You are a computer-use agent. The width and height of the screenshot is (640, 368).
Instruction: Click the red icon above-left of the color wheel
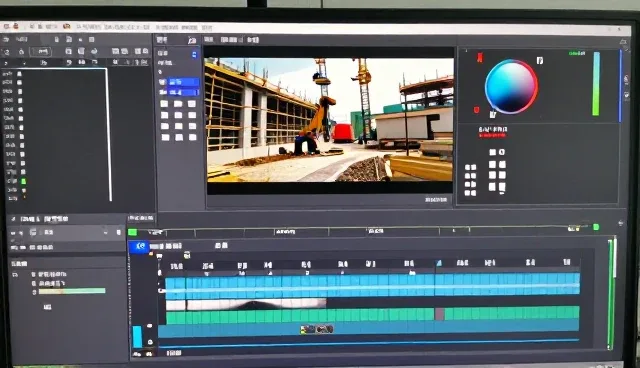pos(480,58)
